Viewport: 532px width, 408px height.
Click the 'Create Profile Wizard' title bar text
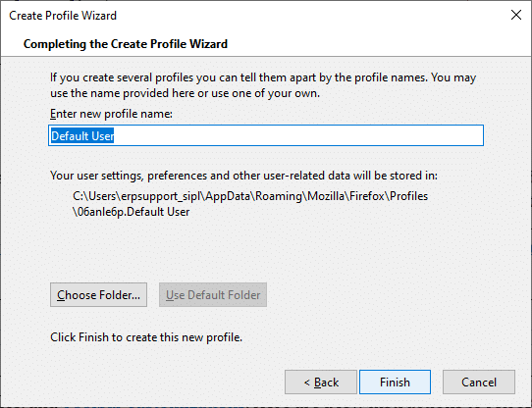point(63,16)
